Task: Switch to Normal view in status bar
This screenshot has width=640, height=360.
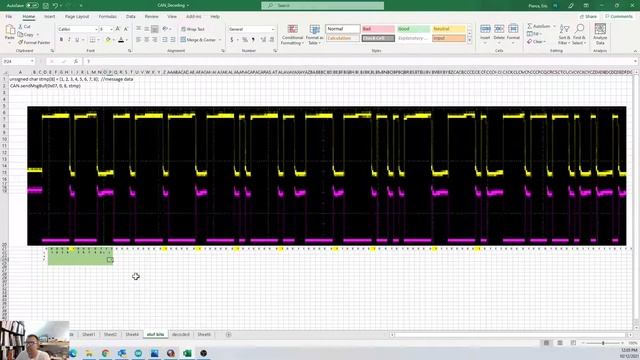Action: point(546,343)
